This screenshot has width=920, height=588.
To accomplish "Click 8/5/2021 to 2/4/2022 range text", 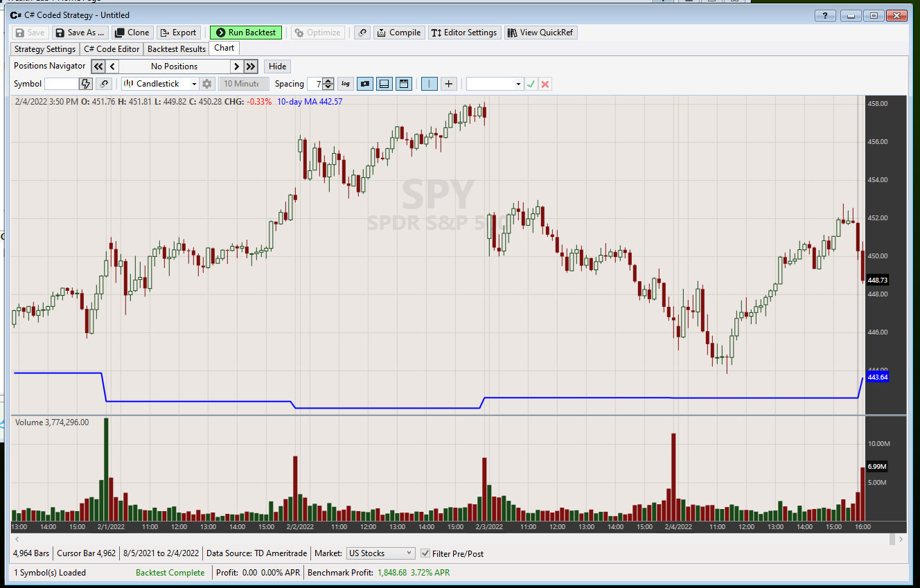I will pos(161,553).
